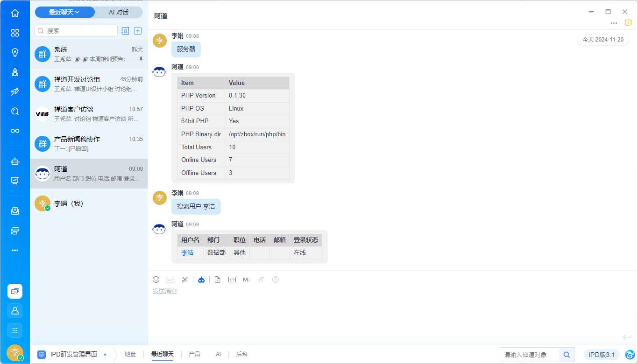Image resolution: width=638 pixels, height=364 pixels.
Task: Open the nine-dot grid icon in sidebar
Action: tap(15, 330)
